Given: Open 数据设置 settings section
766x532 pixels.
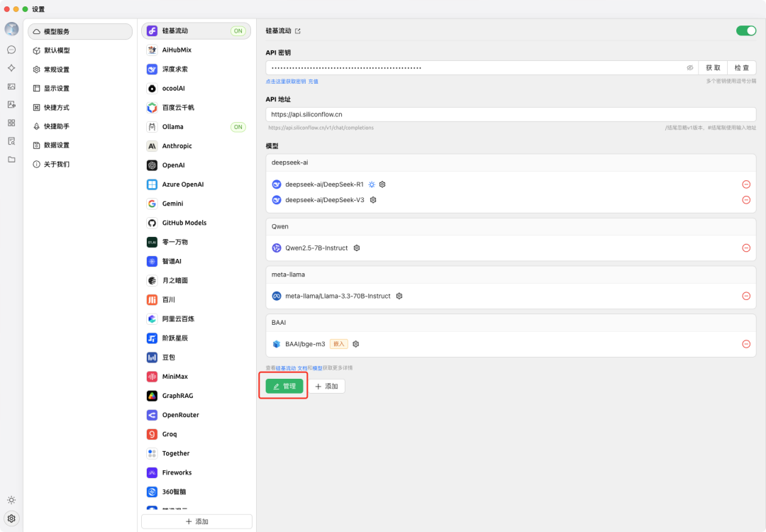Looking at the screenshot, I should coord(80,145).
